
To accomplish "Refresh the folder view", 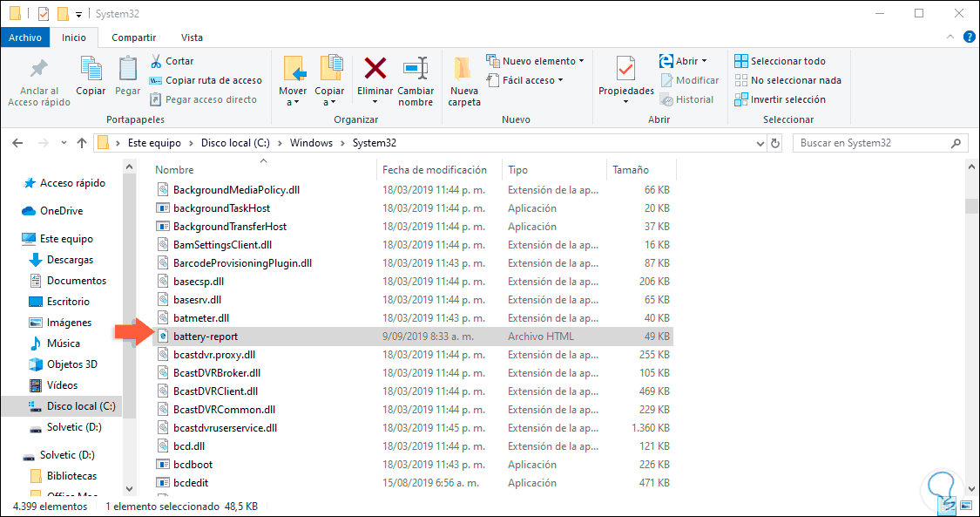I will (775, 143).
